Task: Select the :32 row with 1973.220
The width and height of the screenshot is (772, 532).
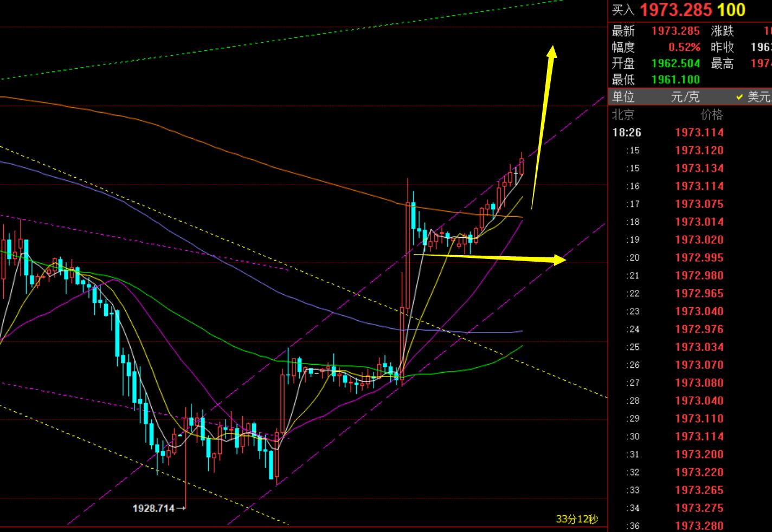Action: [690, 472]
